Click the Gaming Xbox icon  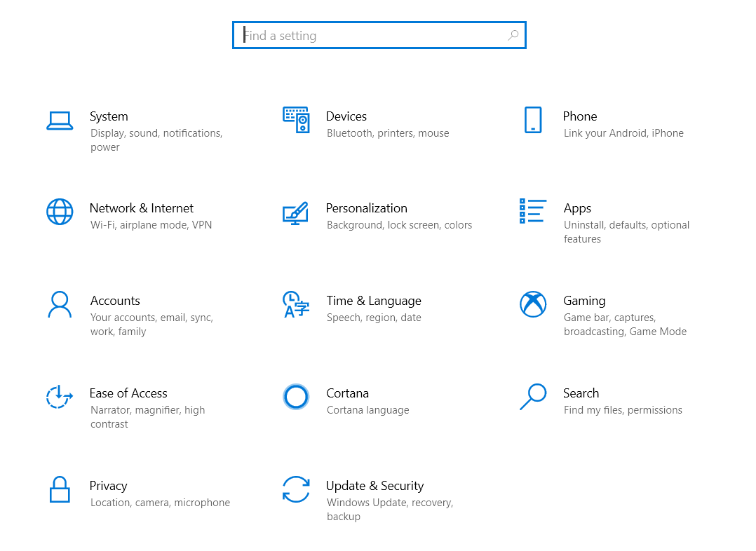point(533,304)
